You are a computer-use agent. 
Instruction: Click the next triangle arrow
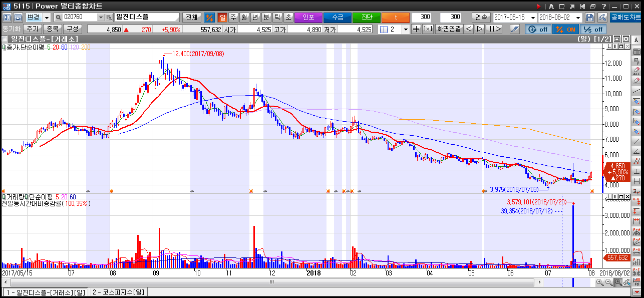[x=480, y=29]
